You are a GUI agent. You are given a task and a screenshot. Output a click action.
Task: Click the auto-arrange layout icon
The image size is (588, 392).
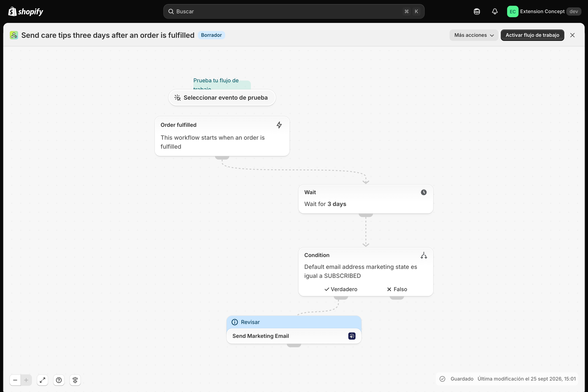(x=75, y=380)
